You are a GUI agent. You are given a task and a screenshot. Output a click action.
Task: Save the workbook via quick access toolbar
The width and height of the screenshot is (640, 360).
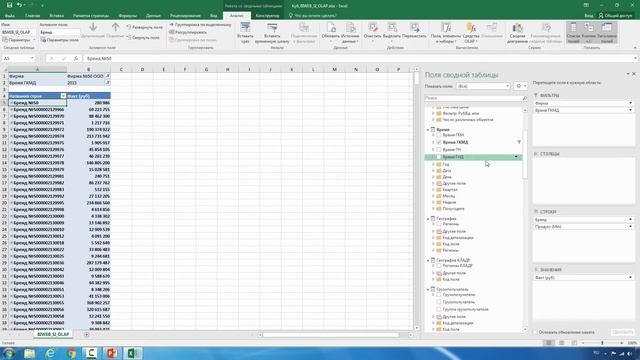pyautogui.click(x=9, y=5)
